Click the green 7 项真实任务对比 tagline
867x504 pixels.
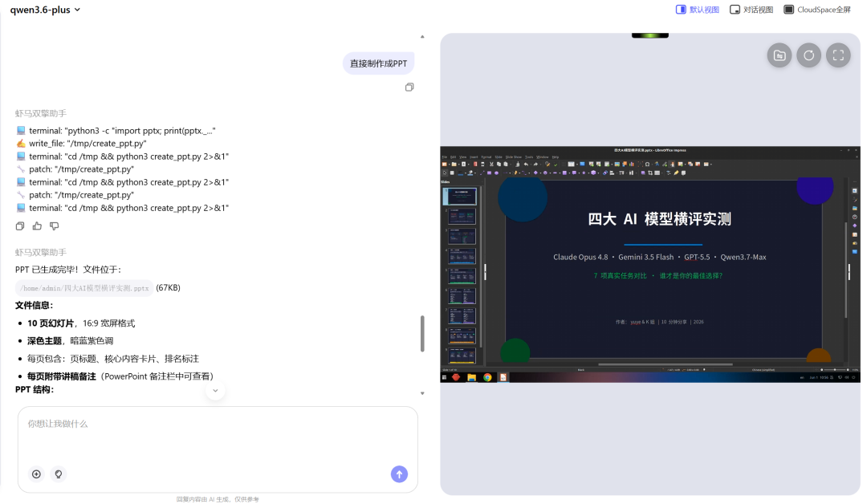pyautogui.click(x=658, y=276)
